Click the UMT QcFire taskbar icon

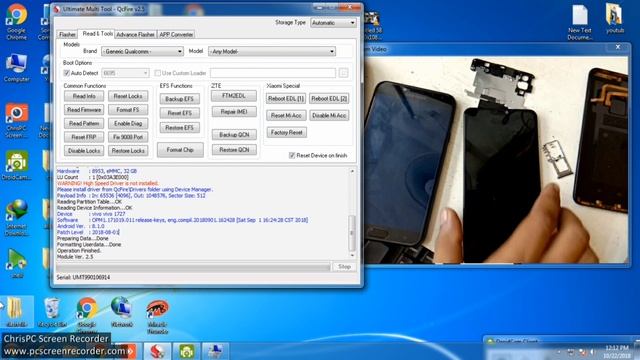pyautogui.click(x=158, y=351)
